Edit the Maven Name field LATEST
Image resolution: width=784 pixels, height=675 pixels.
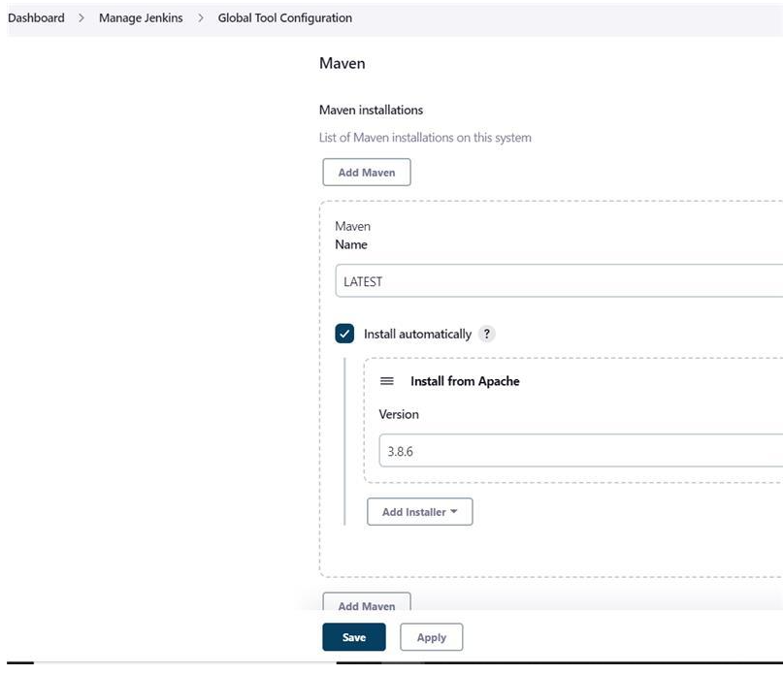(559, 281)
